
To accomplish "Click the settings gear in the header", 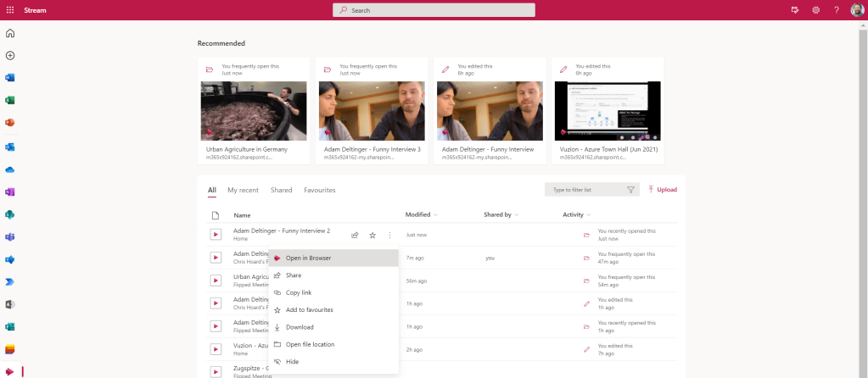I will (815, 10).
